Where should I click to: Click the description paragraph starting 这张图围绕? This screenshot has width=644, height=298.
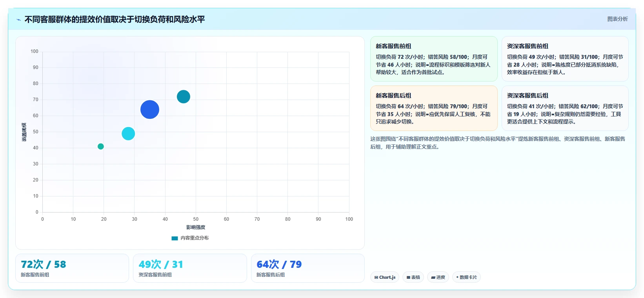pos(498,143)
